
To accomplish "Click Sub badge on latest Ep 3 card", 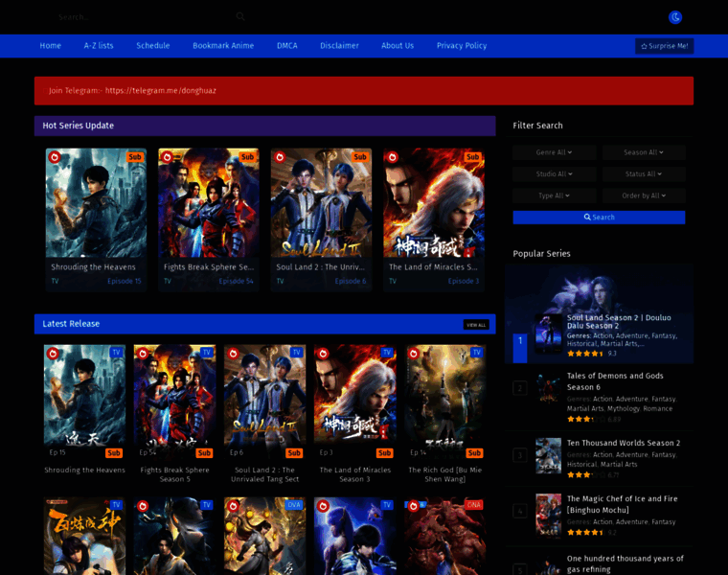I will click(384, 453).
